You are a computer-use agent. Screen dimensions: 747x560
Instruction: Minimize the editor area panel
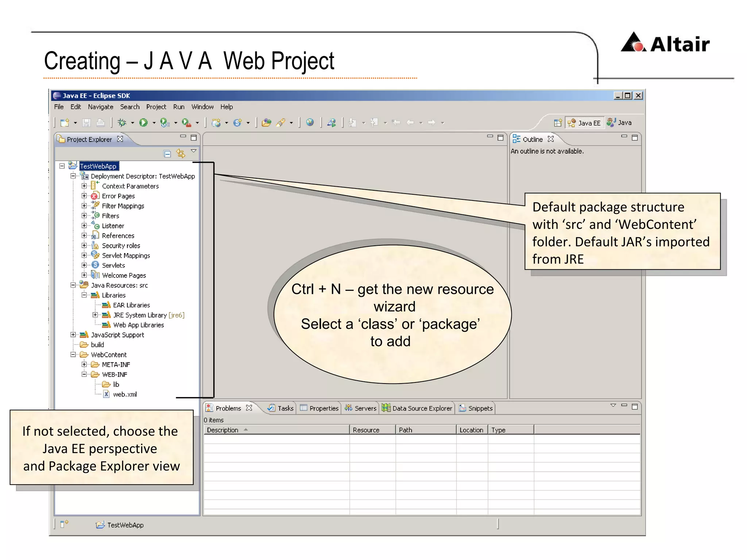490,136
